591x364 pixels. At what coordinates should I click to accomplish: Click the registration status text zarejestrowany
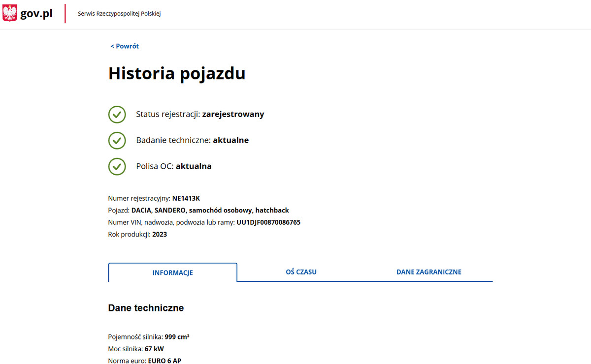(x=233, y=114)
